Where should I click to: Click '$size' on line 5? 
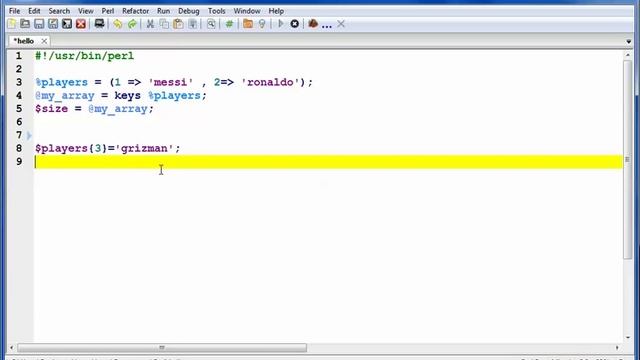(51, 109)
